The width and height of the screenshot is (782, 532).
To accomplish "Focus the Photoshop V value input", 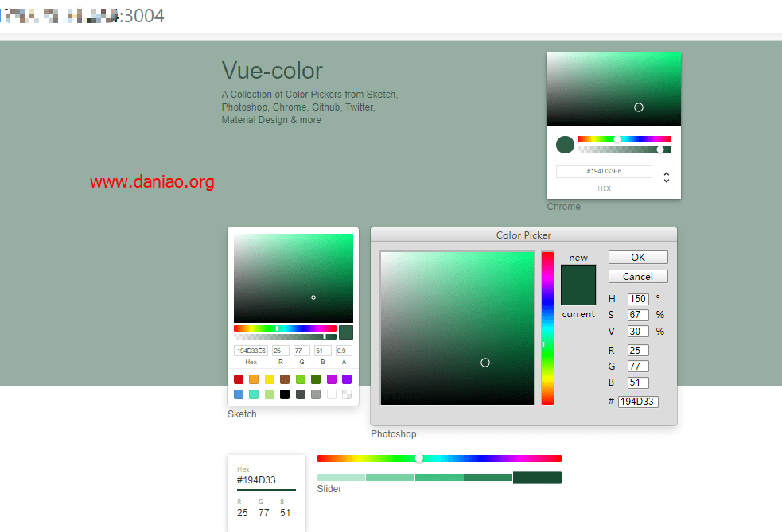I will pyautogui.click(x=638, y=331).
